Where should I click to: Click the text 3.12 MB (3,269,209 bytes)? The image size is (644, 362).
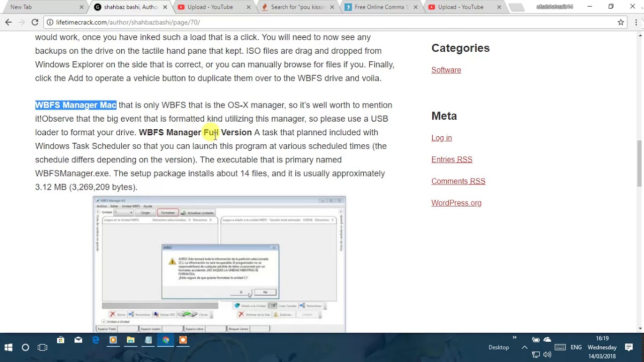click(86, 187)
